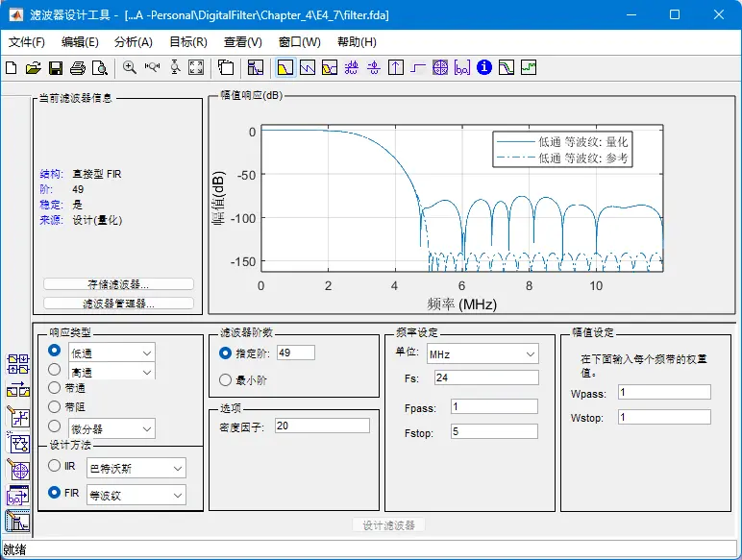Select the zoom Y-axis tool
Screen dimensions: 742x560
tap(175, 67)
